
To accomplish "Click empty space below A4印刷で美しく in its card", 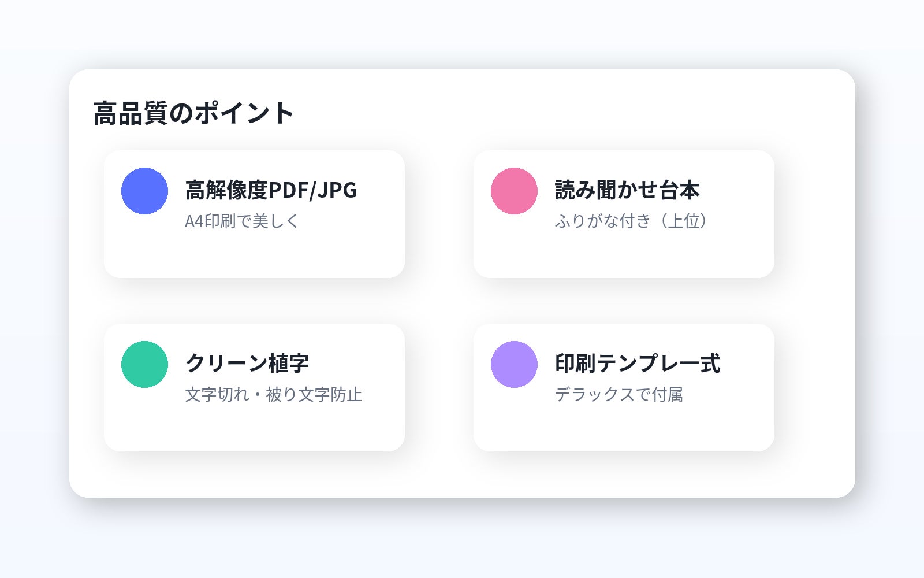I will pos(254,254).
